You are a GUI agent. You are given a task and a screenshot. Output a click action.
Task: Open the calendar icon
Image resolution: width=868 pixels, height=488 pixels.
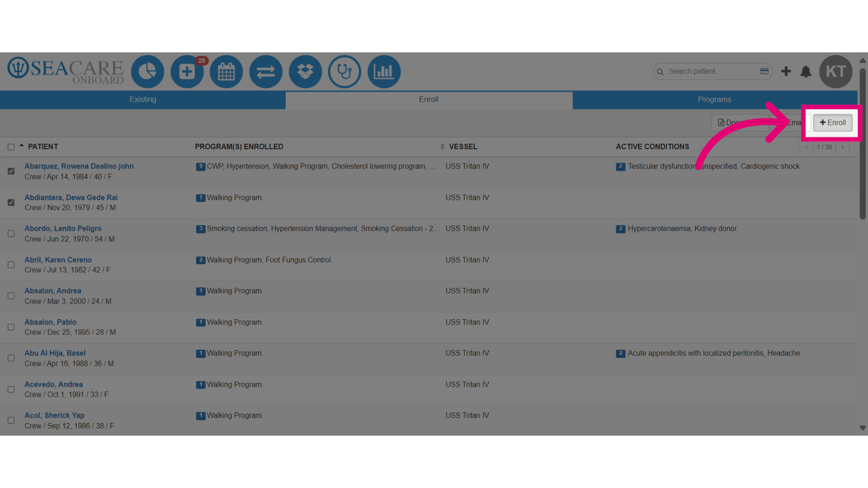(226, 71)
